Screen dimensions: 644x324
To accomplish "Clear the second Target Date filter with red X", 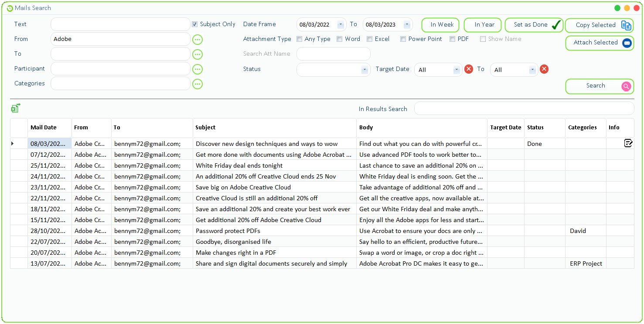I will [544, 69].
